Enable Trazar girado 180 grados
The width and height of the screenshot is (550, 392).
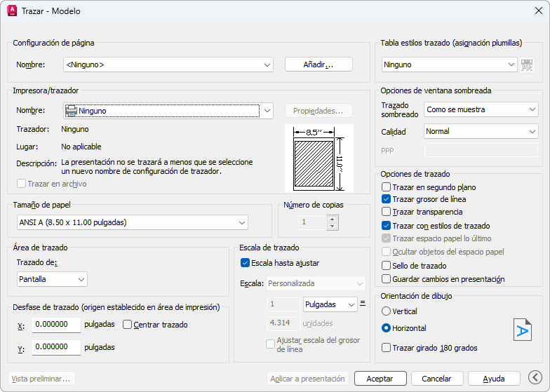pyautogui.click(x=387, y=347)
